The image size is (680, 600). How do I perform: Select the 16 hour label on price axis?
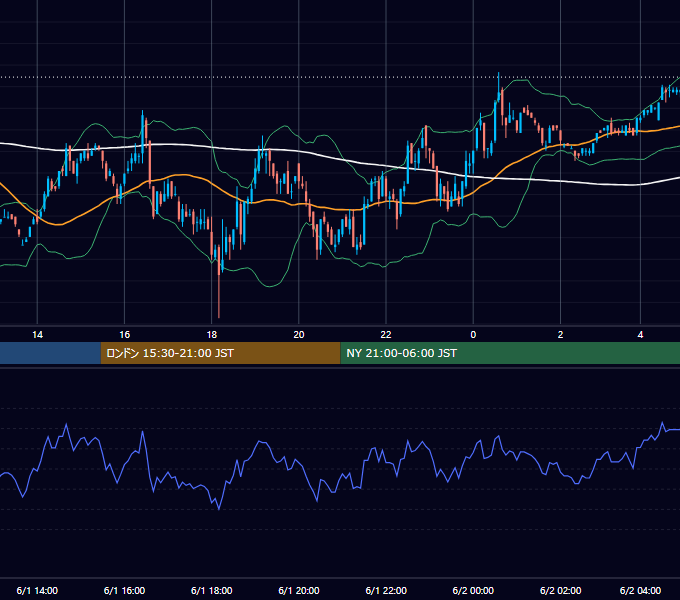(x=124, y=335)
